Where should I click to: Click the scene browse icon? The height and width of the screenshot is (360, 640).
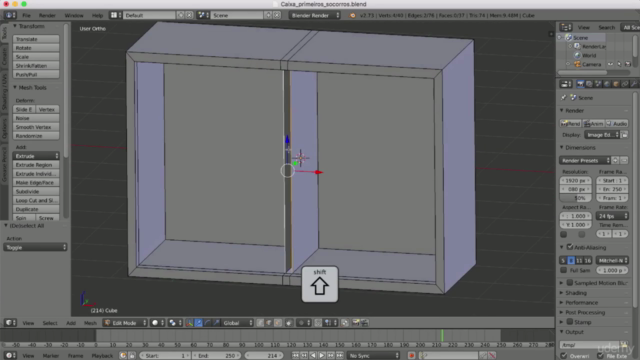tap(202, 15)
